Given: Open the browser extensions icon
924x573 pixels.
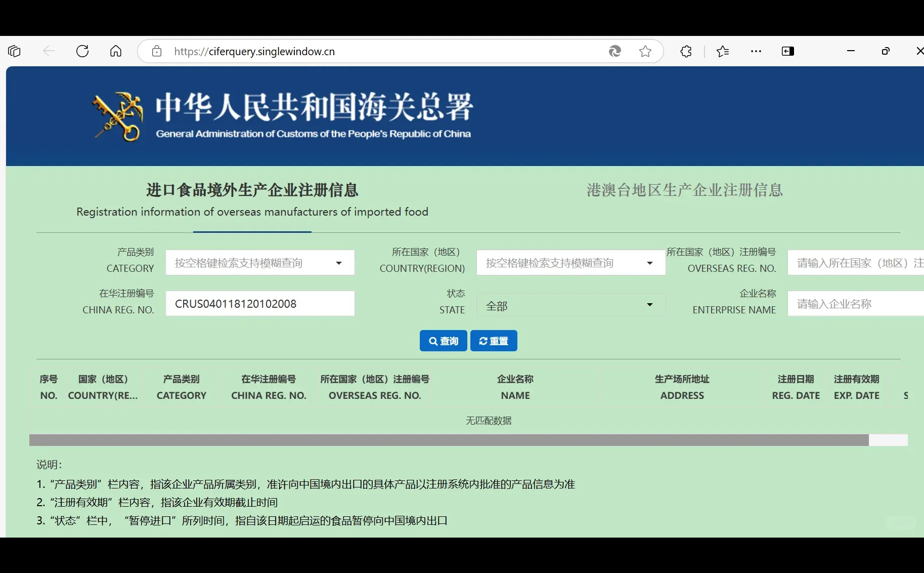Looking at the screenshot, I should tap(686, 51).
